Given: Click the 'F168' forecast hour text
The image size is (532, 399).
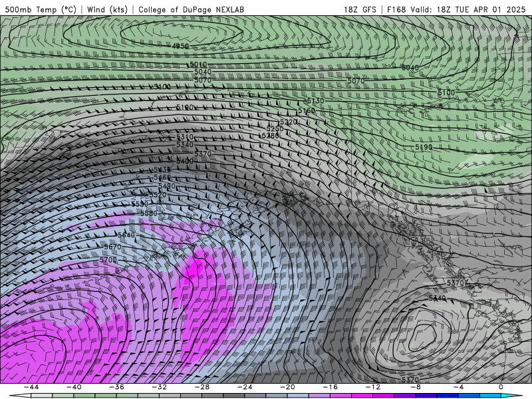Looking at the screenshot, I should point(396,9).
